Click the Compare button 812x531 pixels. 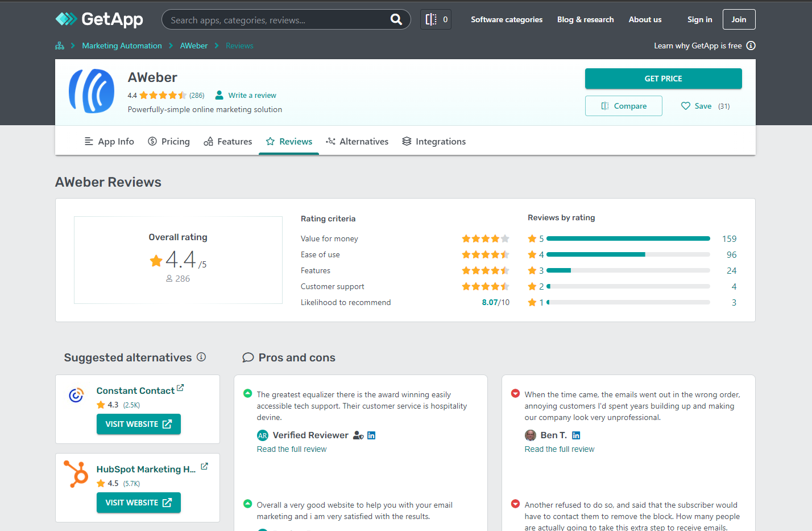click(x=623, y=106)
